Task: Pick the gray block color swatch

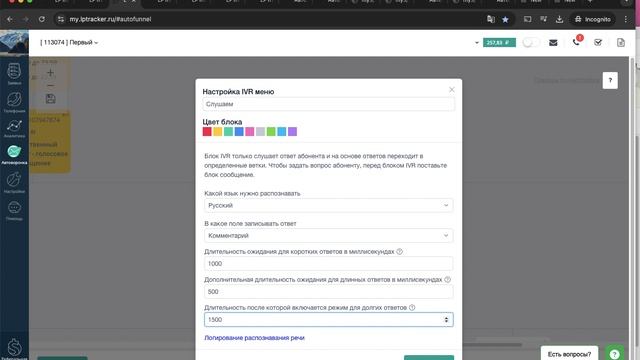Action: point(260,131)
